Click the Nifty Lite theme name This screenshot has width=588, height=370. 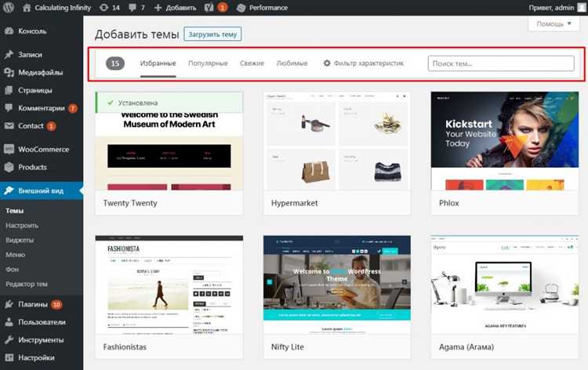(287, 346)
